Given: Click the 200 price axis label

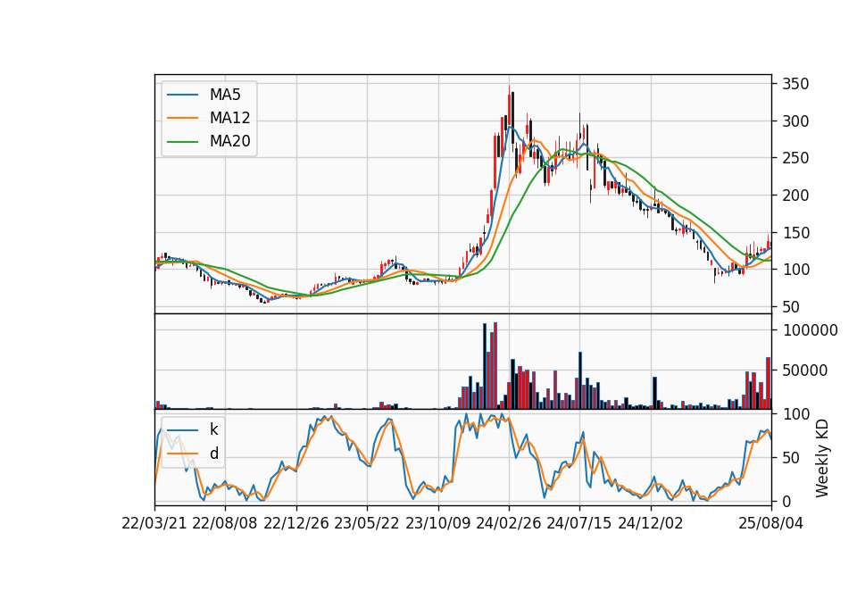Looking at the screenshot, I should 795,196.
